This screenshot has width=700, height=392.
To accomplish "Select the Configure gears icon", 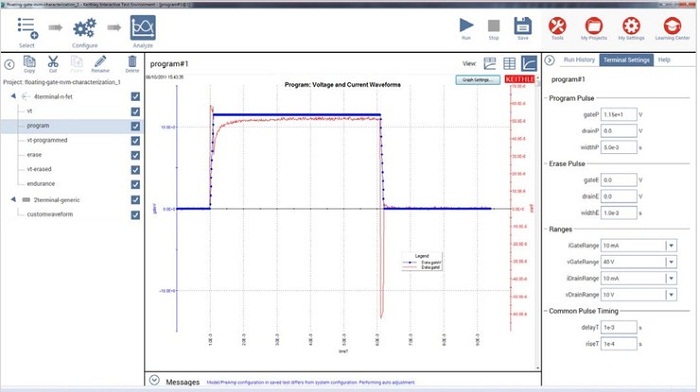I will click(x=85, y=28).
